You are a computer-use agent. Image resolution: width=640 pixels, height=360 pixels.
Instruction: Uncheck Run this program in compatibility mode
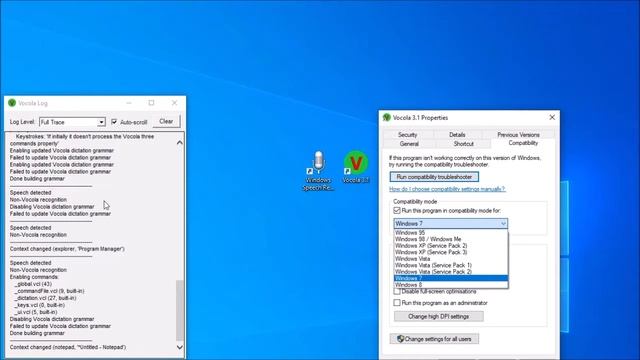(x=397, y=211)
